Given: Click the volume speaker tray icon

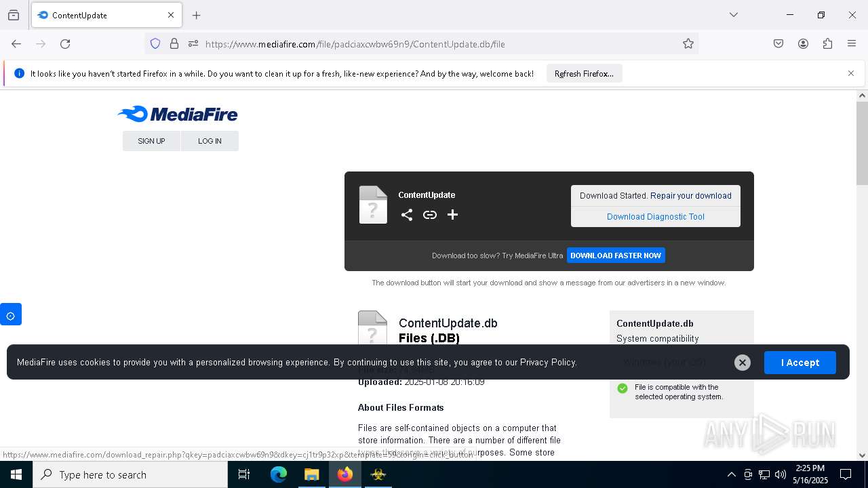Looking at the screenshot, I should pyautogui.click(x=781, y=474).
